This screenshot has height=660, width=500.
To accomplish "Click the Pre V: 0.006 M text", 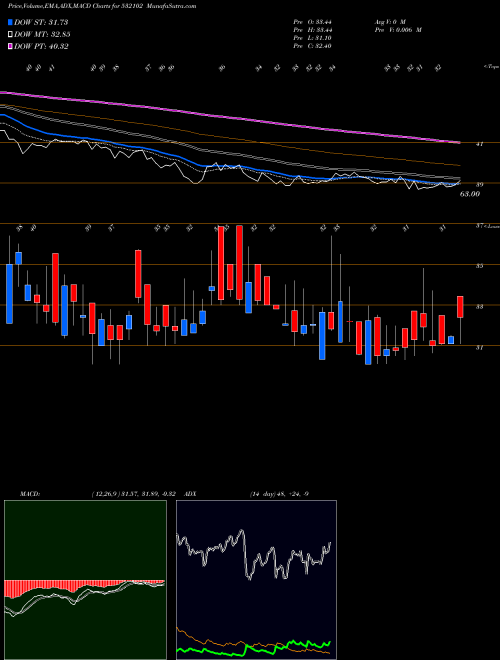I will (x=397, y=30).
